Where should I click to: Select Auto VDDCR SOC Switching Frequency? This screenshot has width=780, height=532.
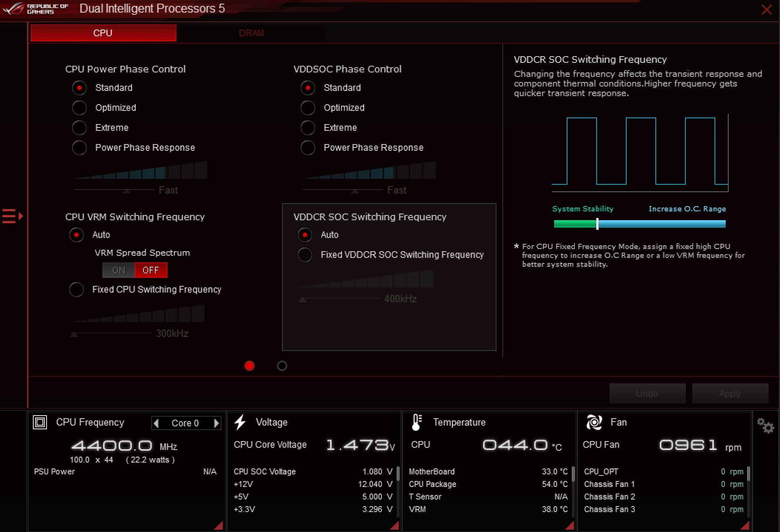click(x=305, y=235)
